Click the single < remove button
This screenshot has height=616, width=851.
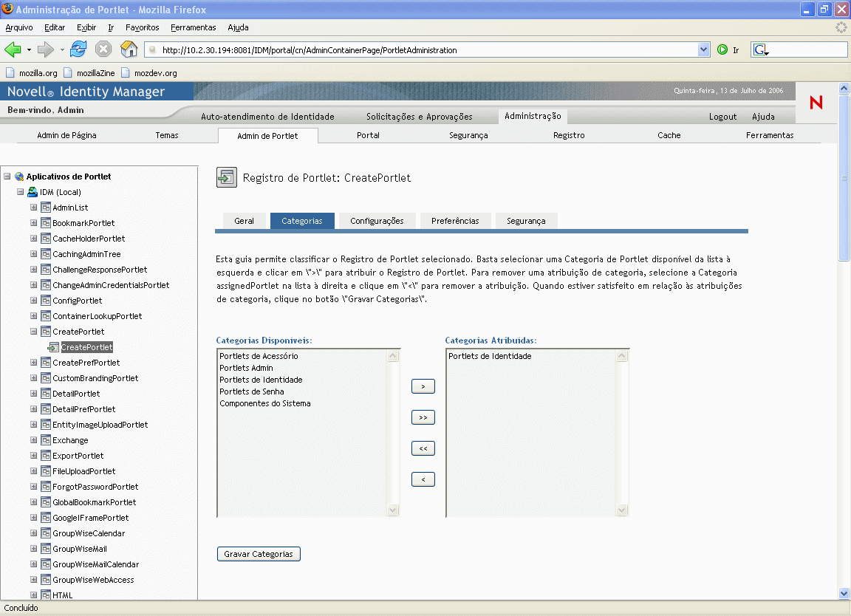tap(423, 479)
